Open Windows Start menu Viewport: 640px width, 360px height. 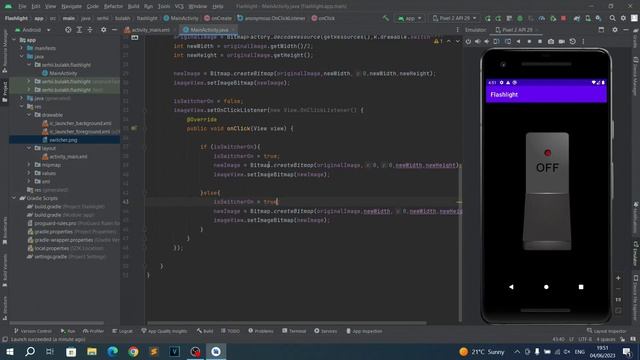(x=10, y=351)
